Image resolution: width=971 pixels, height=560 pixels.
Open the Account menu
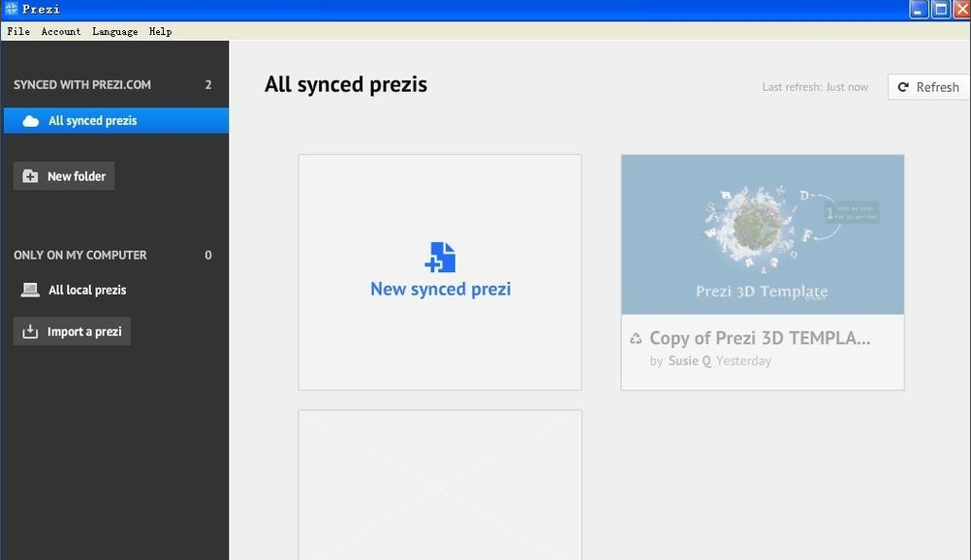click(x=61, y=31)
